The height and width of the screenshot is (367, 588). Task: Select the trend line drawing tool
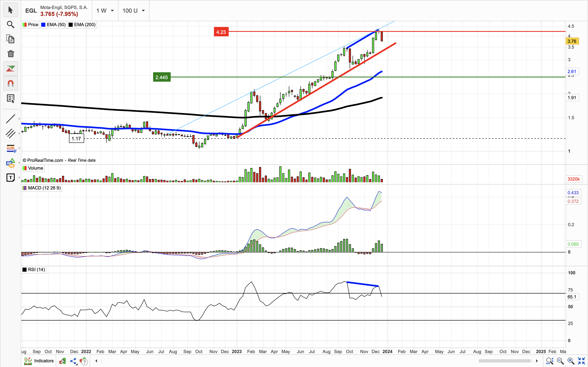(10, 119)
